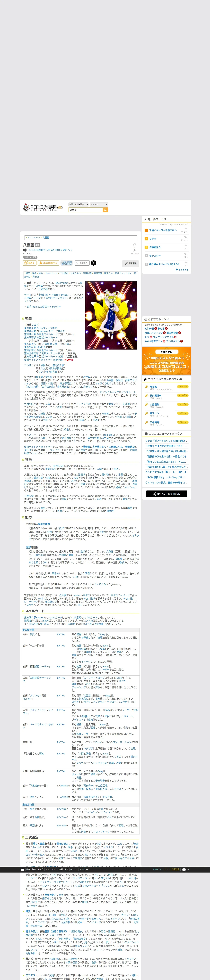Open the トップページ breadcrumb link
The image size is (210, 980).
pyautogui.click(x=33, y=238)
